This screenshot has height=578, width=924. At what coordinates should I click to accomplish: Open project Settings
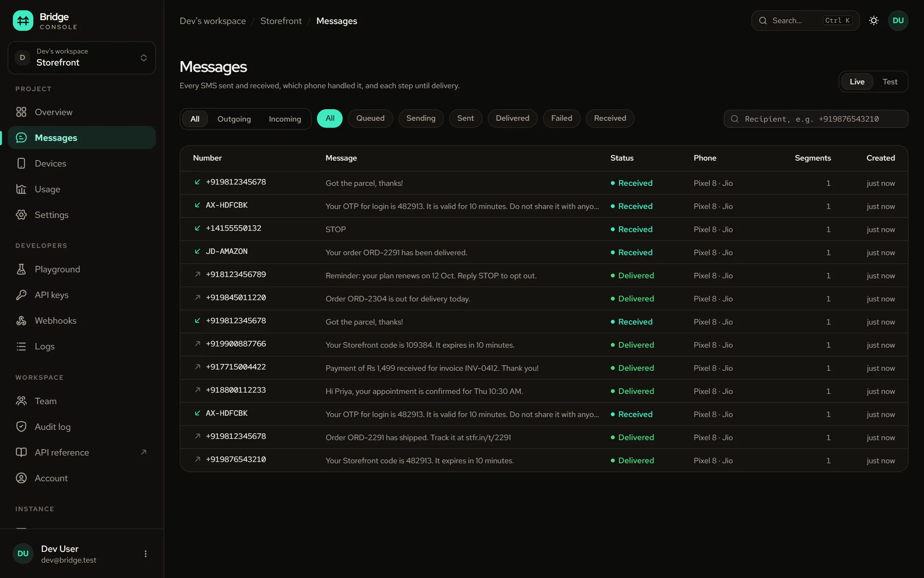(81, 215)
